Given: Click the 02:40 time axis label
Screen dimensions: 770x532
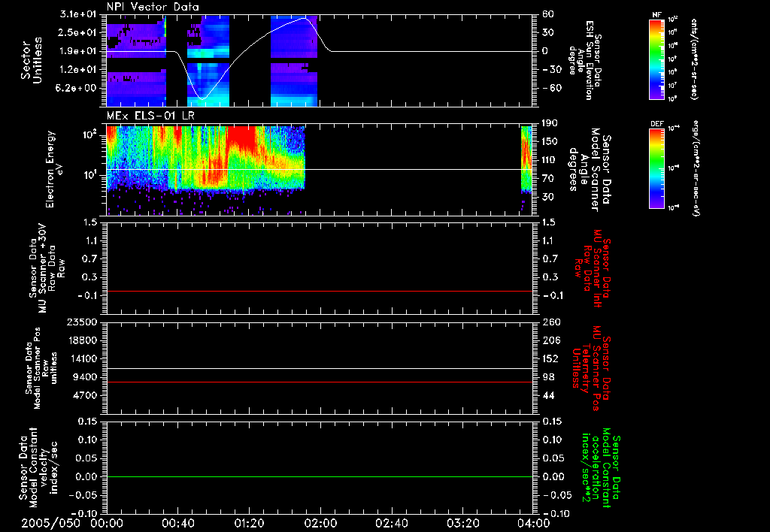Looking at the screenshot, I should (x=391, y=523).
